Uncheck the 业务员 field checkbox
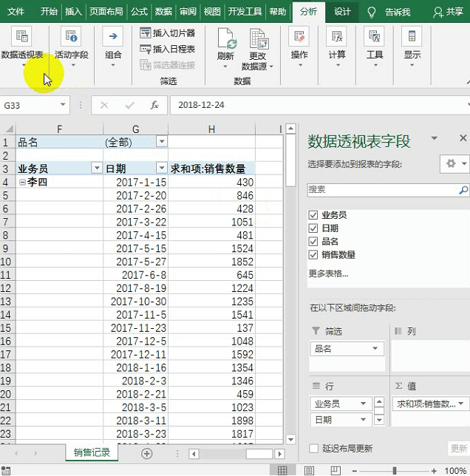 313,215
